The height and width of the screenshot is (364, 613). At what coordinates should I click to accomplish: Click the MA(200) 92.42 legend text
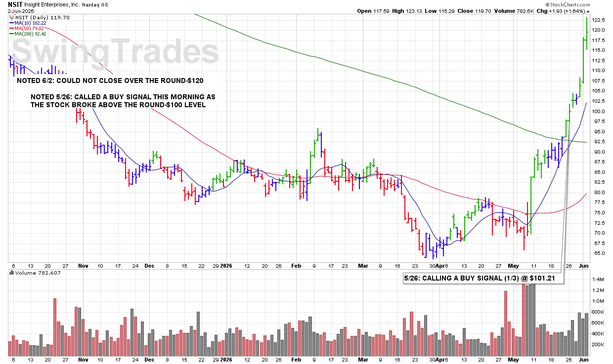coord(31,34)
